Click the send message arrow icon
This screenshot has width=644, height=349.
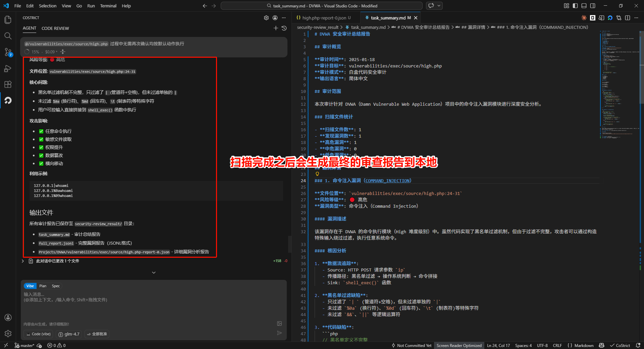279,333
